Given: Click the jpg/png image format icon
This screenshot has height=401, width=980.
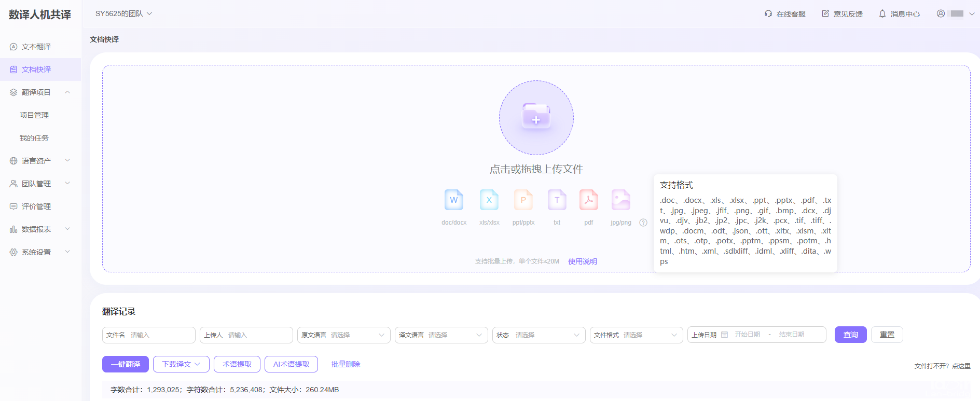Looking at the screenshot, I should (x=620, y=200).
